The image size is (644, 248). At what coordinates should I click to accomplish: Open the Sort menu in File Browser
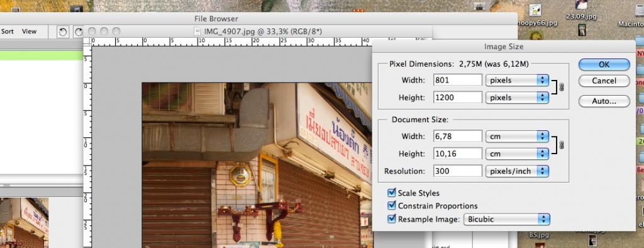click(8, 31)
